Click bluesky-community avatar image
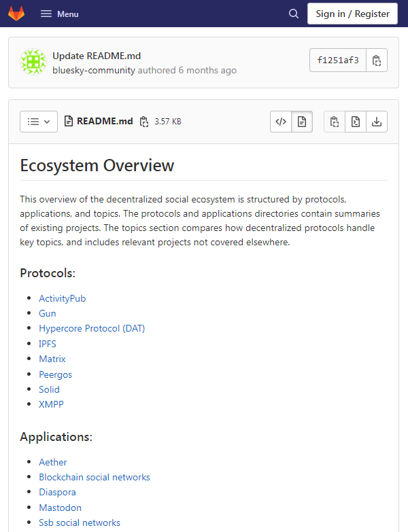Screen dimensions: 408x532 (33, 62)
